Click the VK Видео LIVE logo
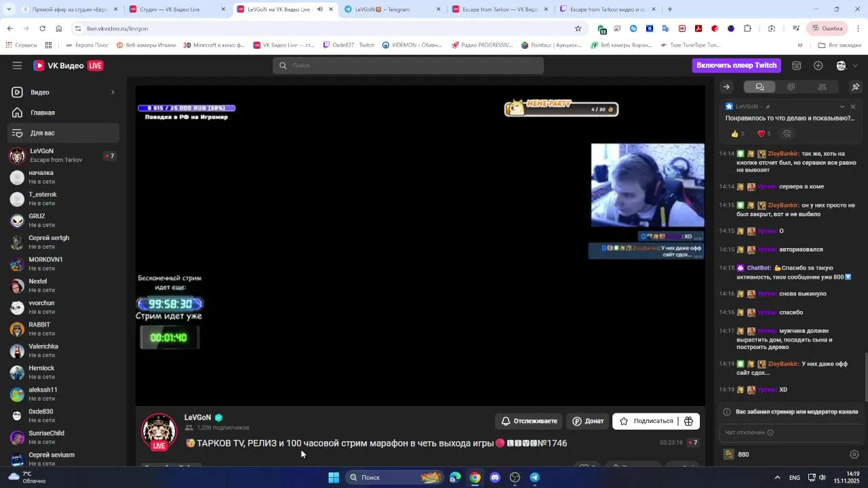This screenshot has height=488, width=868. 68,66
